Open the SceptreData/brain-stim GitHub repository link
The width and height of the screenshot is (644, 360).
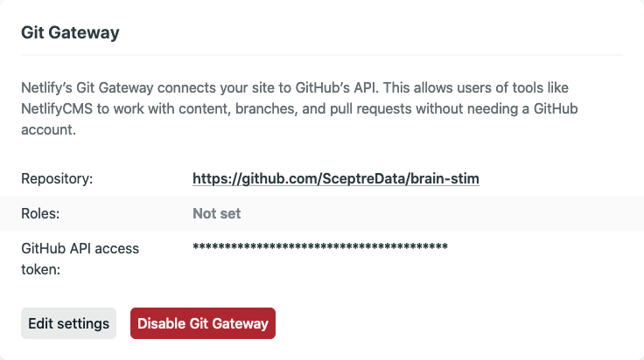336,179
